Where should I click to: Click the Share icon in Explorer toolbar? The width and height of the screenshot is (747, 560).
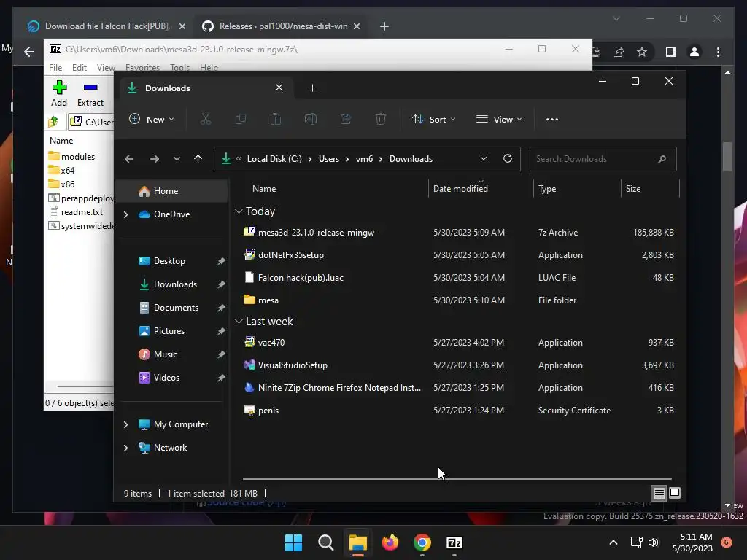pyautogui.click(x=345, y=119)
